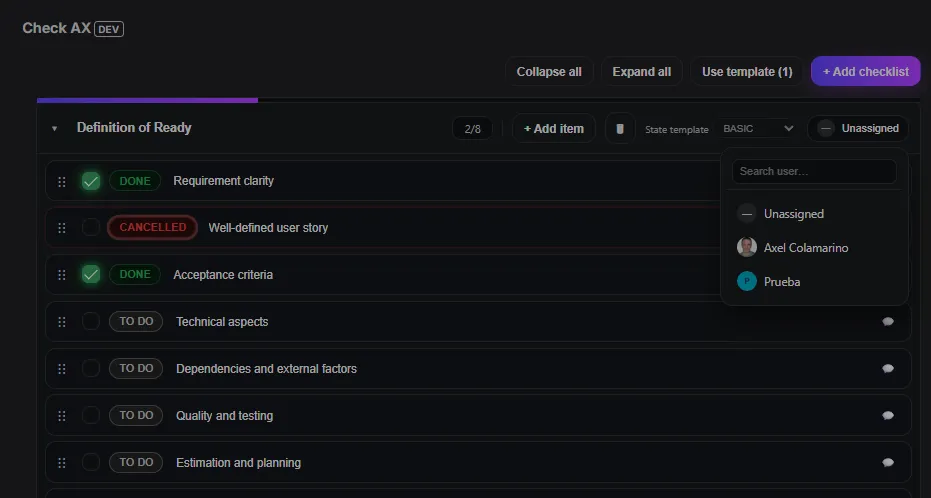Viewport: 931px width, 498px height.
Task: Uncheck the Requirement clarity checkbox
Action: click(91, 181)
